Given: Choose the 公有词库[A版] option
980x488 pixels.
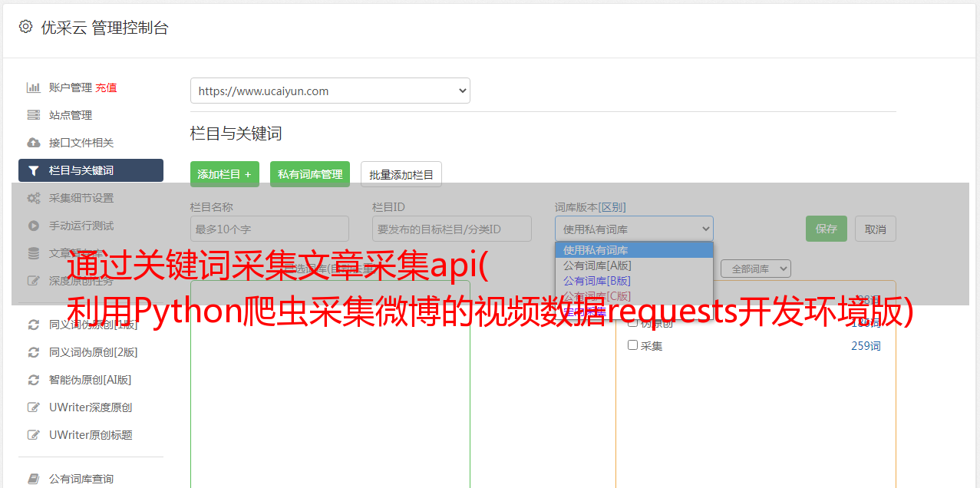Looking at the screenshot, I should (634, 265).
